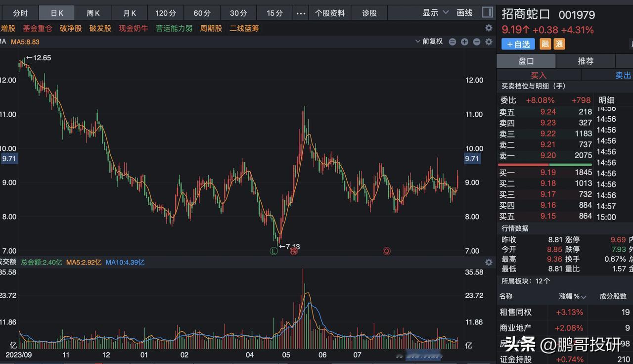
Task: Click the 破净股 tag
Action: [71, 28]
